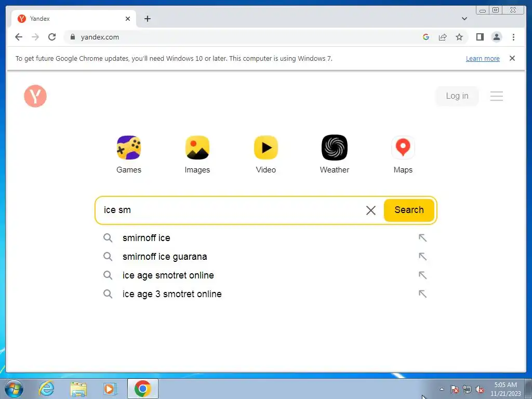
Task: Open the taskbar clock showing 5:05 AM
Action: (x=506, y=389)
